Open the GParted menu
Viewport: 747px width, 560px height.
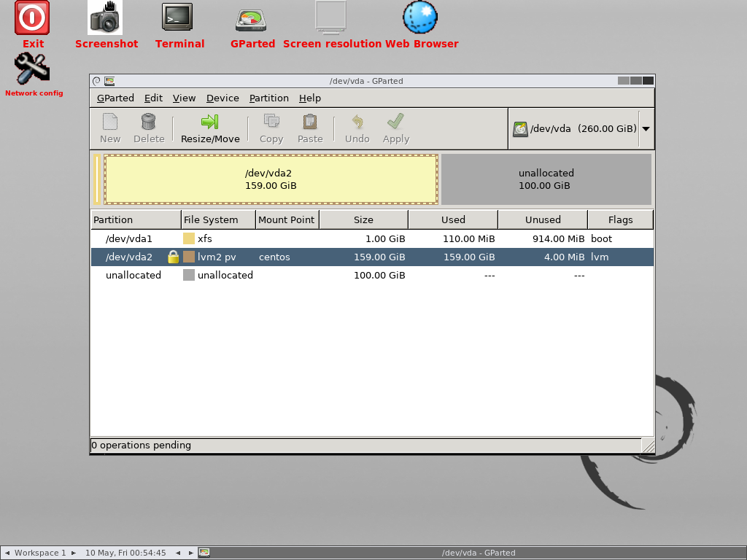115,98
